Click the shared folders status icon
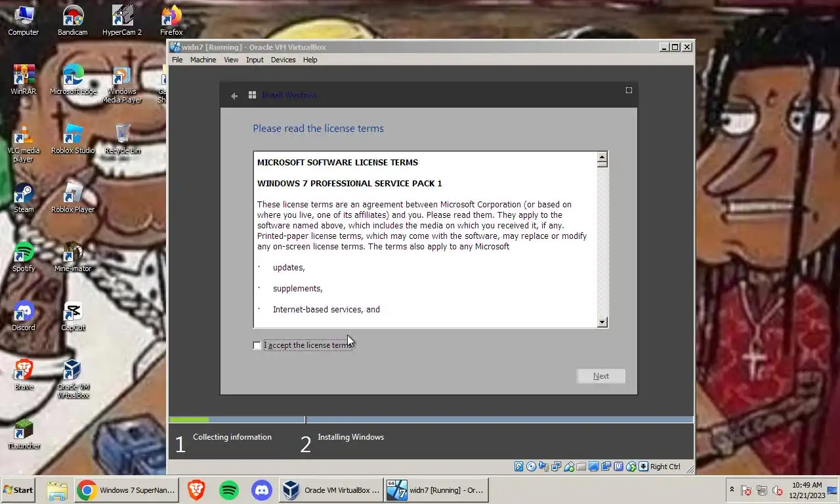Viewport: 840px width, 504px height. click(x=581, y=467)
